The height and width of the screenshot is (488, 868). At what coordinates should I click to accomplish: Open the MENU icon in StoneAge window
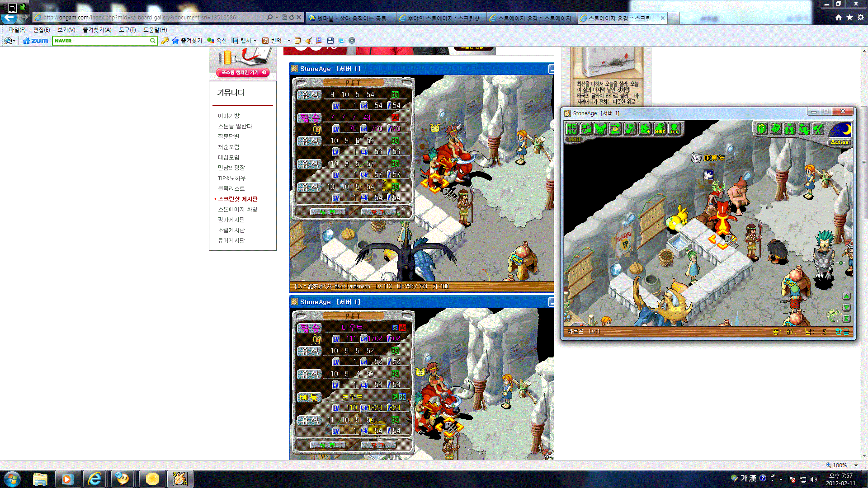click(x=572, y=129)
